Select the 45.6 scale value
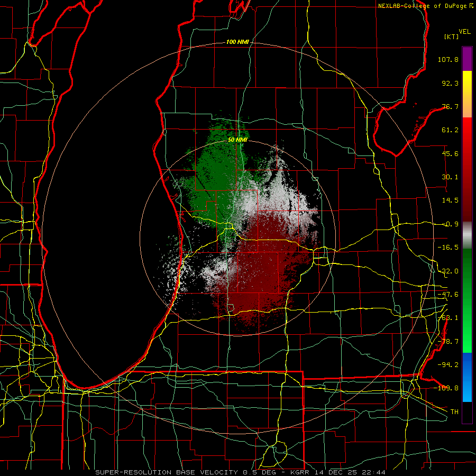 [450, 153]
